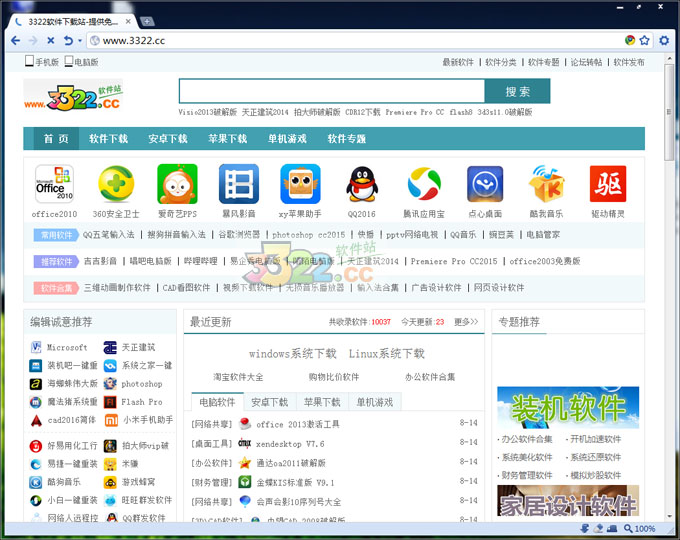The width and height of the screenshot is (680, 540).
Task: Open the 暴风影音 icon
Action: 239,184
